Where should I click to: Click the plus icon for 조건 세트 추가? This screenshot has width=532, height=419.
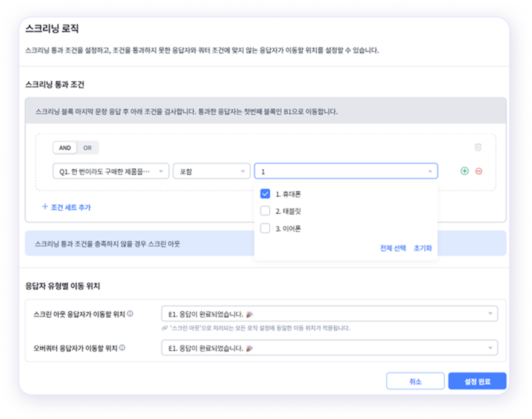pyautogui.click(x=45, y=207)
